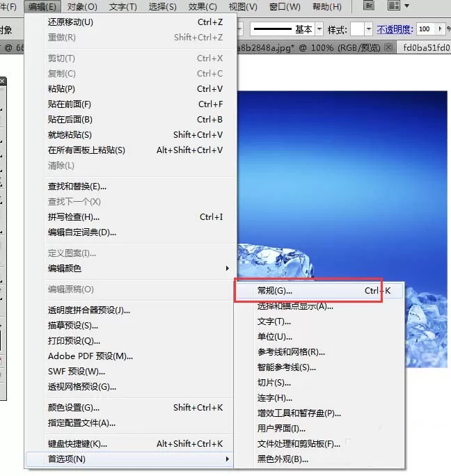The image size is (451, 476).
Task: Open the 对象(O) menu
Action: point(82,6)
